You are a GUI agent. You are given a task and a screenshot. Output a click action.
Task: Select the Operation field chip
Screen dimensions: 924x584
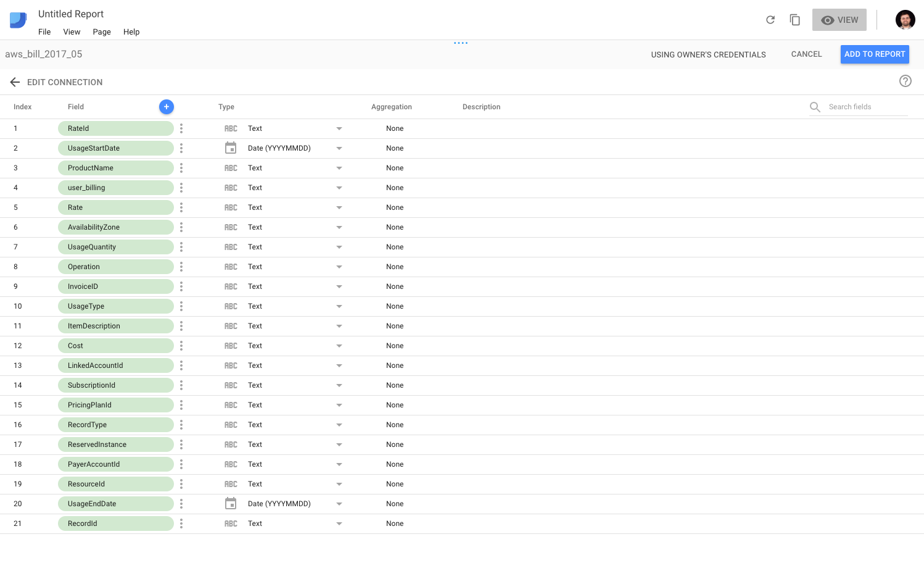(116, 267)
